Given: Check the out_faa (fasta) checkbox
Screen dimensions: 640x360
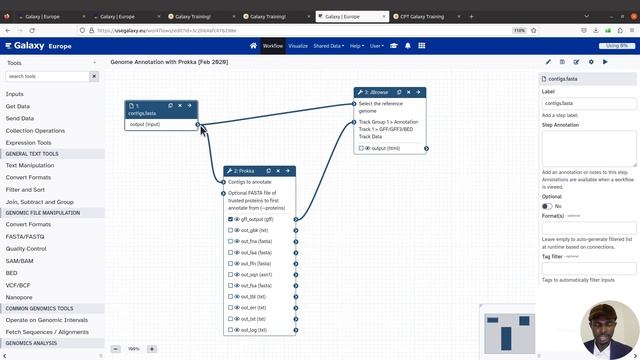Looking at the screenshot, I should [x=230, y=253].
